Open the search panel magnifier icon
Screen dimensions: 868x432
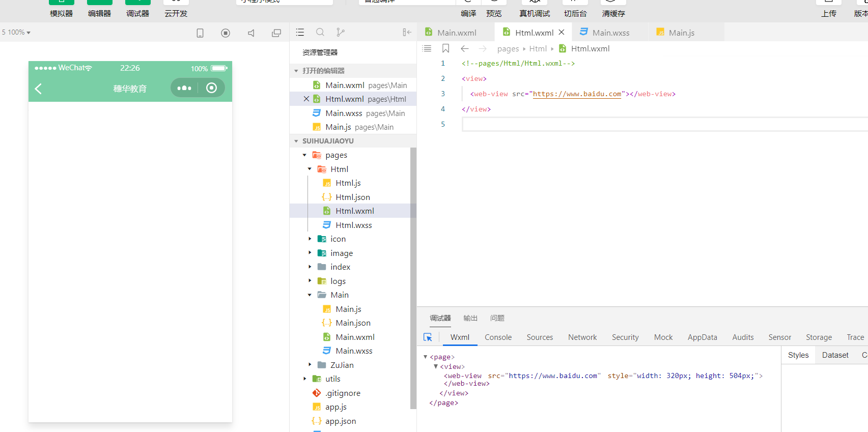point(320,32)
